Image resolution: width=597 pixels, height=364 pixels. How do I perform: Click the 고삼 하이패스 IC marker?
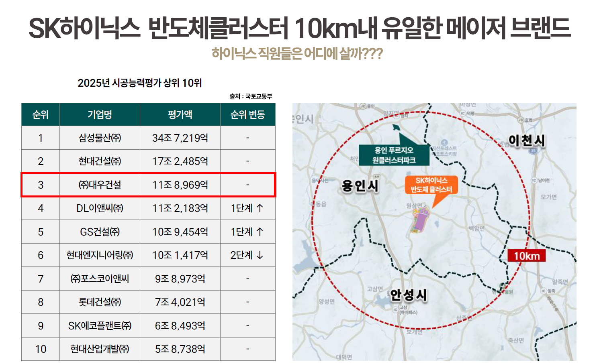click(396, 309)
